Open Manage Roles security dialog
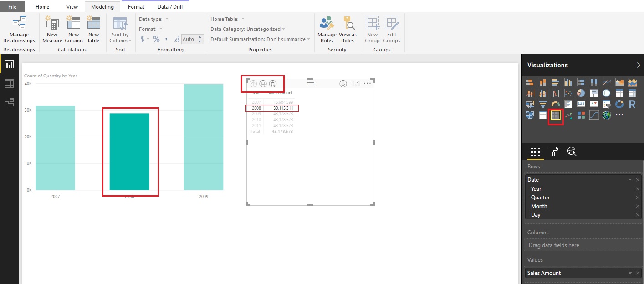This screenshot has width=644, height=284. click(327, 30)
